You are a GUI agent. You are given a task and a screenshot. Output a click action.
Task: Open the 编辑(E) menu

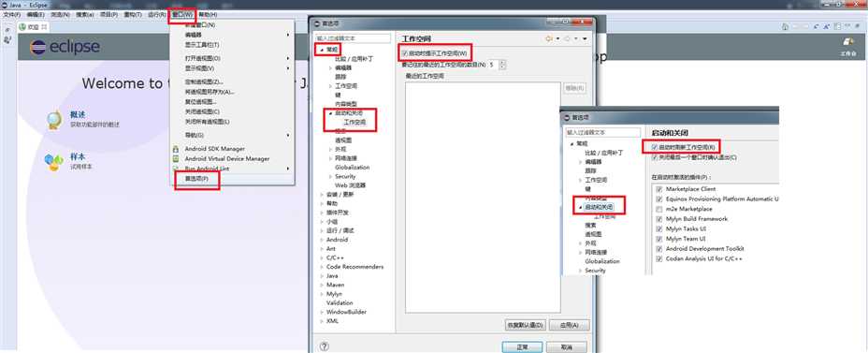click(x=36, y=14)
